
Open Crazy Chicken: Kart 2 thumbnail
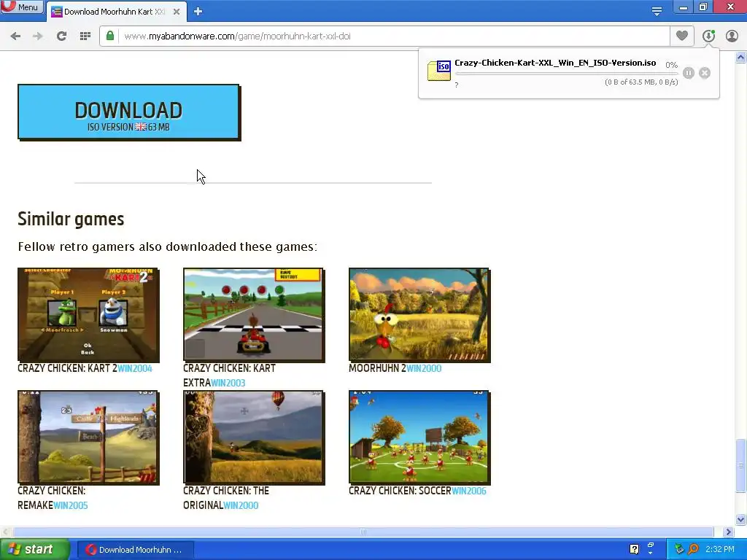(x=88, y=315)
